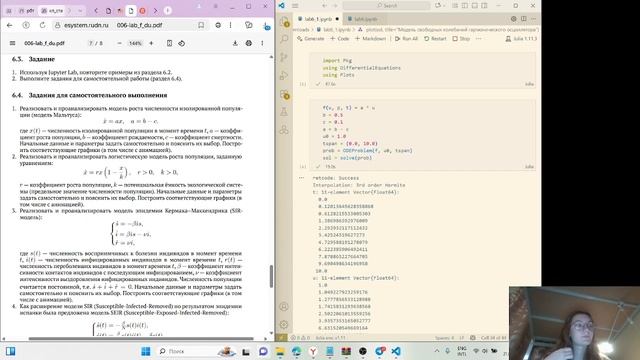
Task: Open Windows widgets panel
Action: coord(11,351)
